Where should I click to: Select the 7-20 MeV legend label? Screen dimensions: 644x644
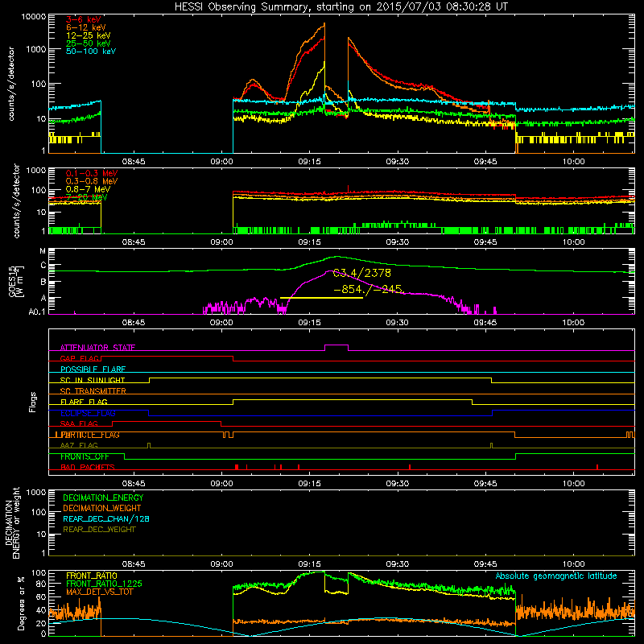[x=86, y=197]
